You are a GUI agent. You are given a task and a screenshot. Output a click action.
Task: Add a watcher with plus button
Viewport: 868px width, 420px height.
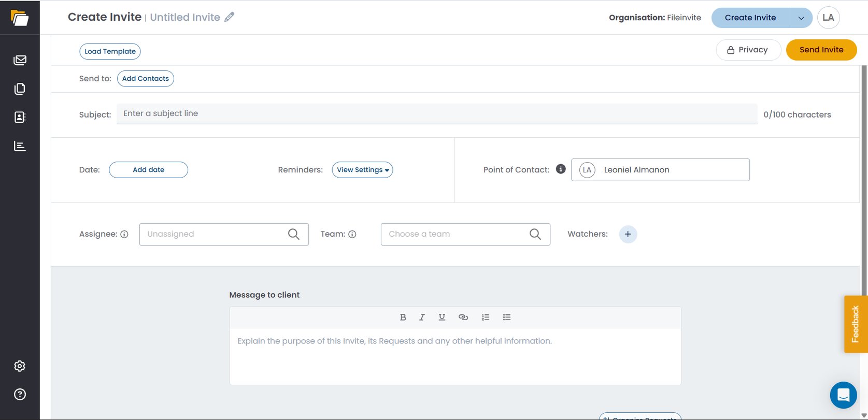[628, 234]
